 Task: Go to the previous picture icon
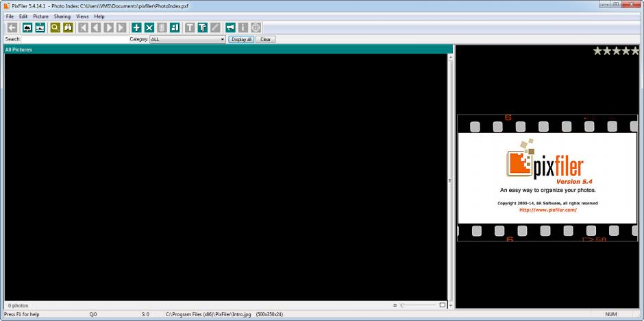[x=96, y=27]
